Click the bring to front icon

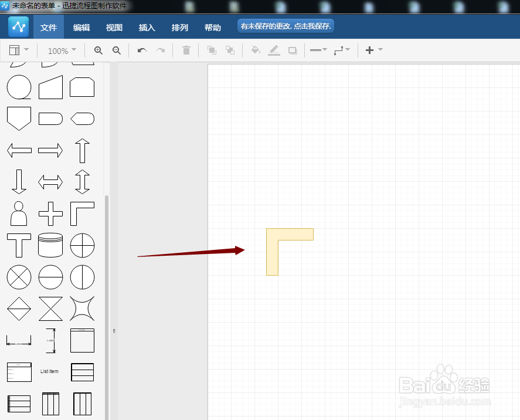click(x=212, y=50)
